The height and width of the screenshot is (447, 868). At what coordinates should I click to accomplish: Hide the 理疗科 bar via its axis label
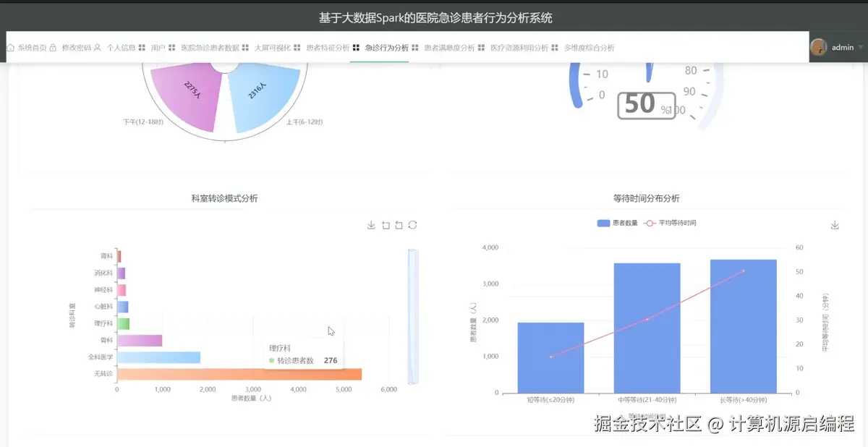pos(103,323)
